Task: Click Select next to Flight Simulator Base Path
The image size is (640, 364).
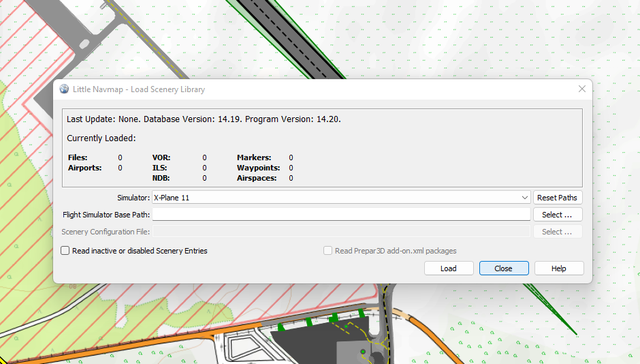Action: click(557, 215)
